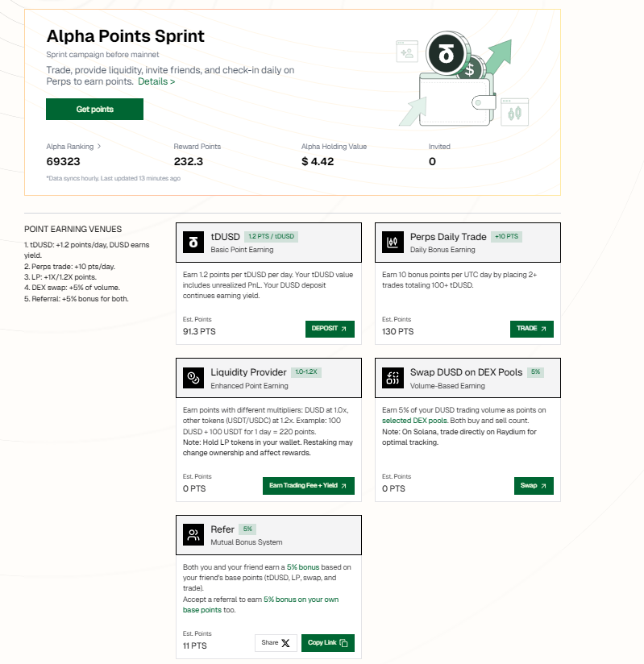Image resolution: width=644 pixels, height=664 pixels.
Task: Click the Swap DUSD on DEX Pools icon
Action: click(393, 378)
